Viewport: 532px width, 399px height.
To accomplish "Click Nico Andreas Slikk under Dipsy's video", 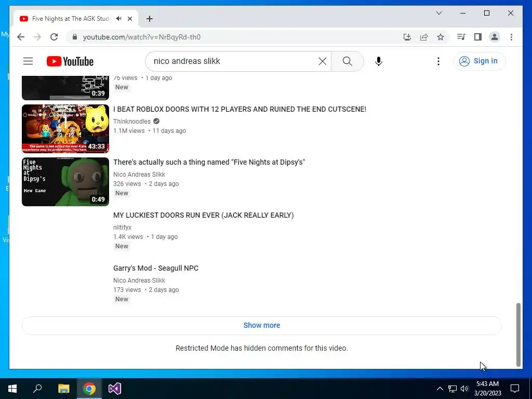I will pos(139,175).
